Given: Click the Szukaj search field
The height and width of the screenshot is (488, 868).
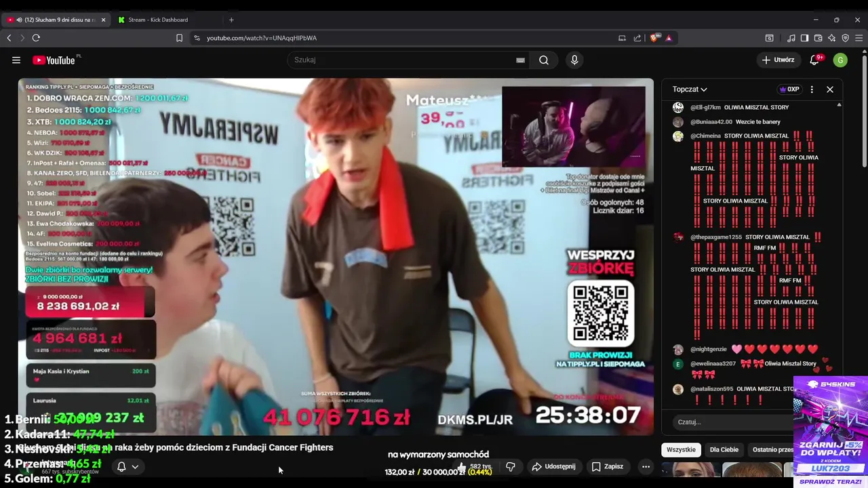Looking at the screenshot, I should [410, 60].
